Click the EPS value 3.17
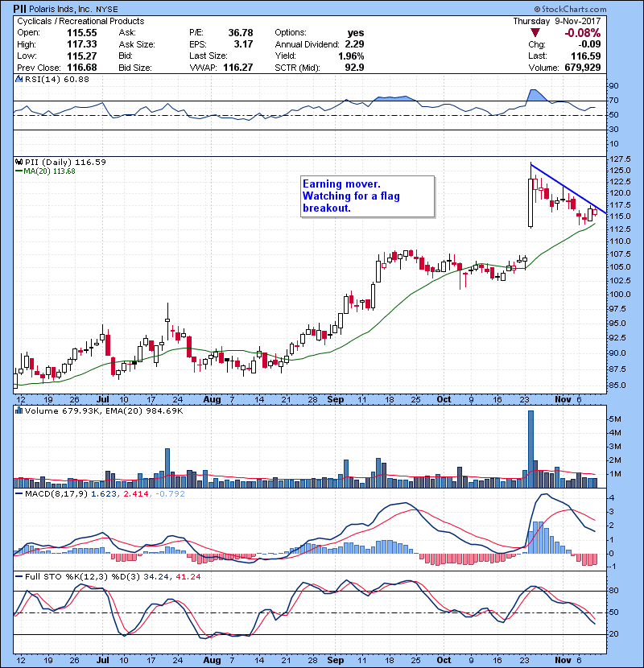Viewport: 644px width, 668px height. [243, 44]
